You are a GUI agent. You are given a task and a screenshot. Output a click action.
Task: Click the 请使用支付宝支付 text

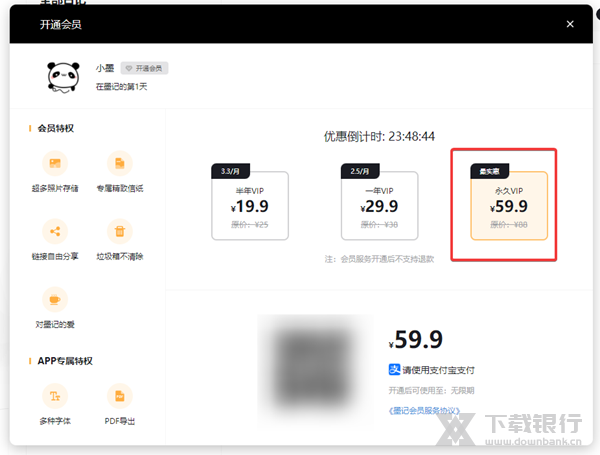point(438,370)
